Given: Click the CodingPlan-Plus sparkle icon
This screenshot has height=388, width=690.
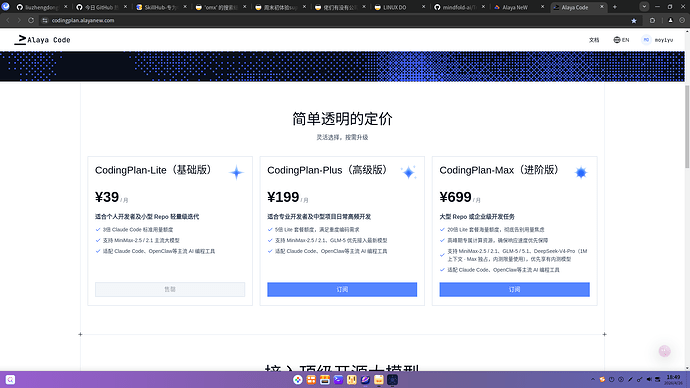Looking at the screenshot, I should 408,172.
